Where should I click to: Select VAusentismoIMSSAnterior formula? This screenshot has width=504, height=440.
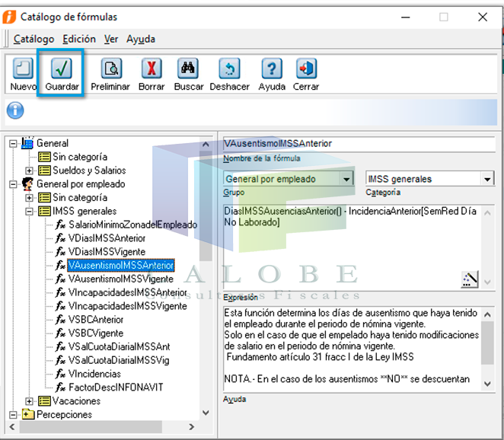pos(121,265)
